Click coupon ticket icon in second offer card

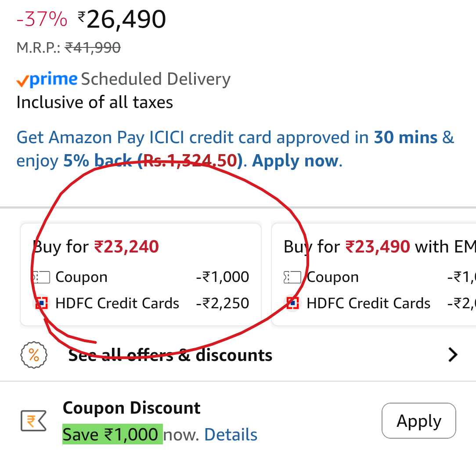(x=292, y=277)
